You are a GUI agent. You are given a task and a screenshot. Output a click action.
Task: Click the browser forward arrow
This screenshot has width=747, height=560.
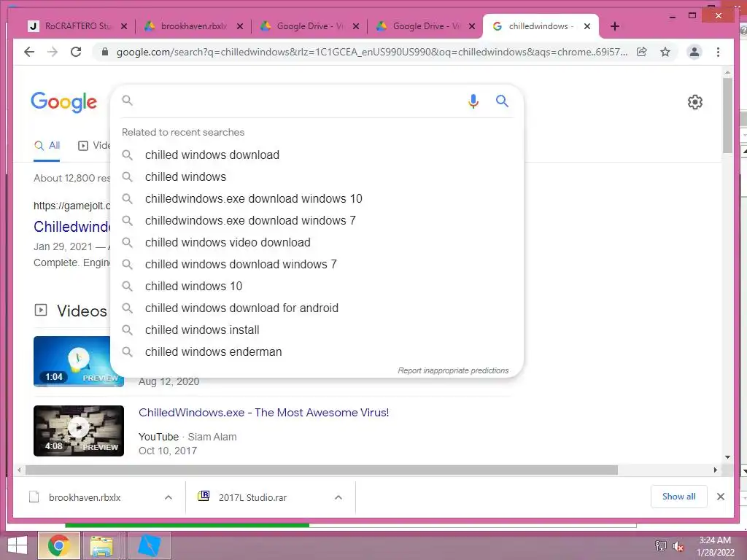tap(53, 52)
